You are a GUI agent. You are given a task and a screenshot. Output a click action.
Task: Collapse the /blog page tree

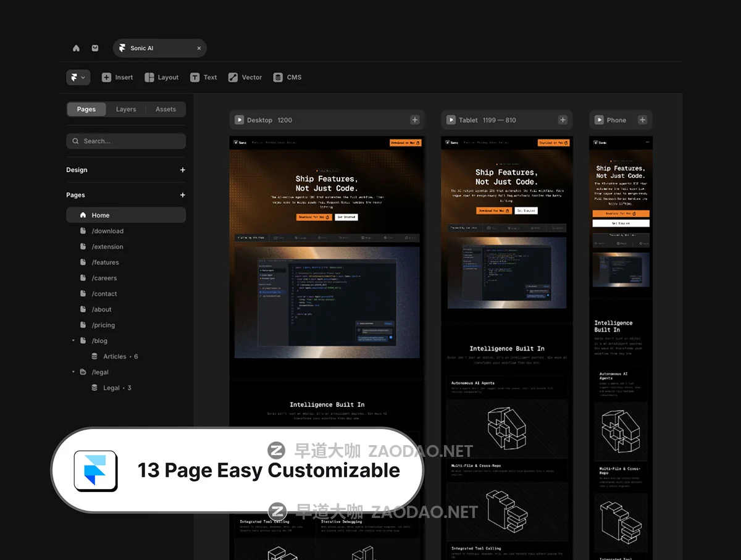point(73,341)
